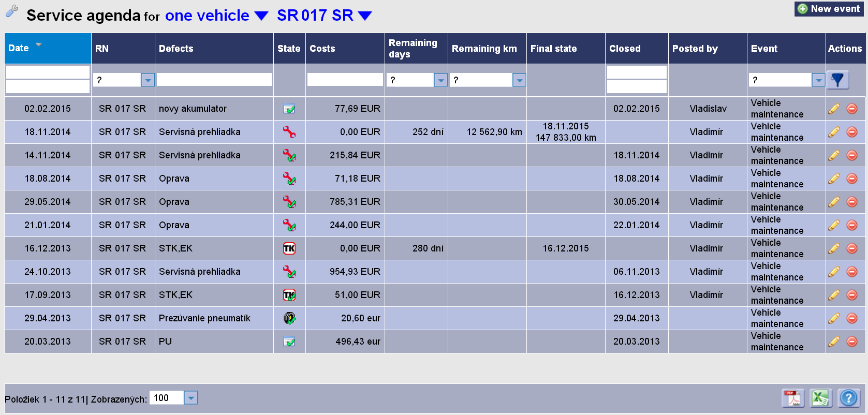
Task: Select the '280 dní' remaining days cell
Action: click(416, 248)
